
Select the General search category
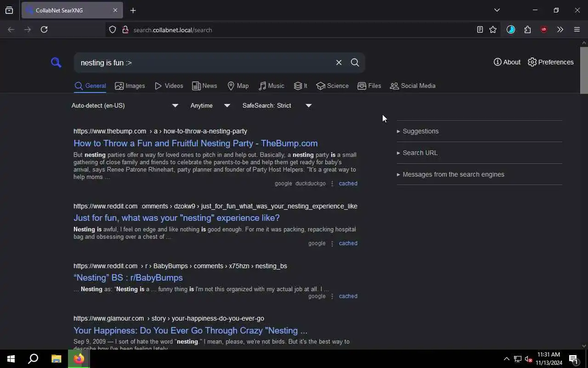pyautogui.click(x=90, y=86)
